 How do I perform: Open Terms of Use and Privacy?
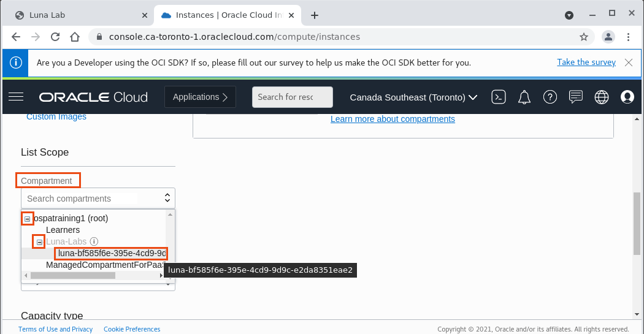[x=55, y=329]
